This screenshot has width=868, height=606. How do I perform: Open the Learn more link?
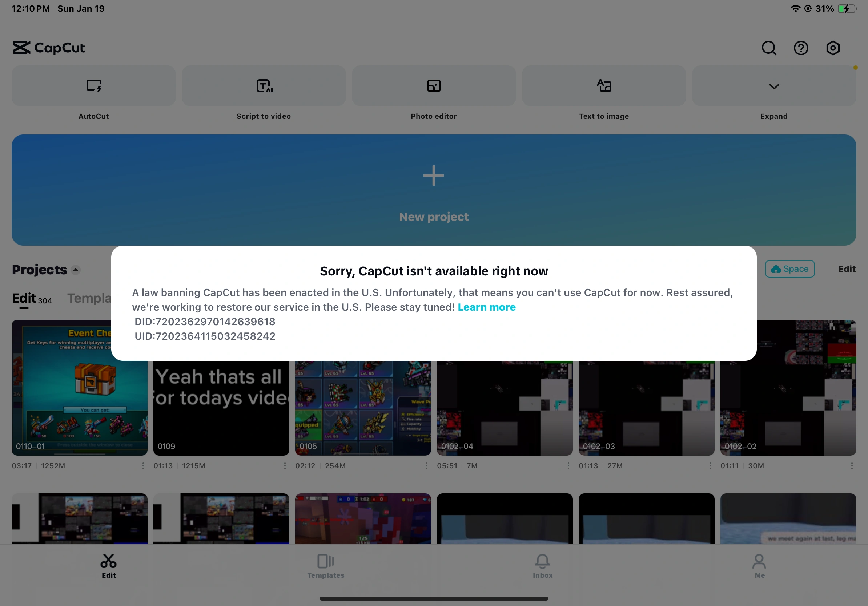click(x=487, y=307)
